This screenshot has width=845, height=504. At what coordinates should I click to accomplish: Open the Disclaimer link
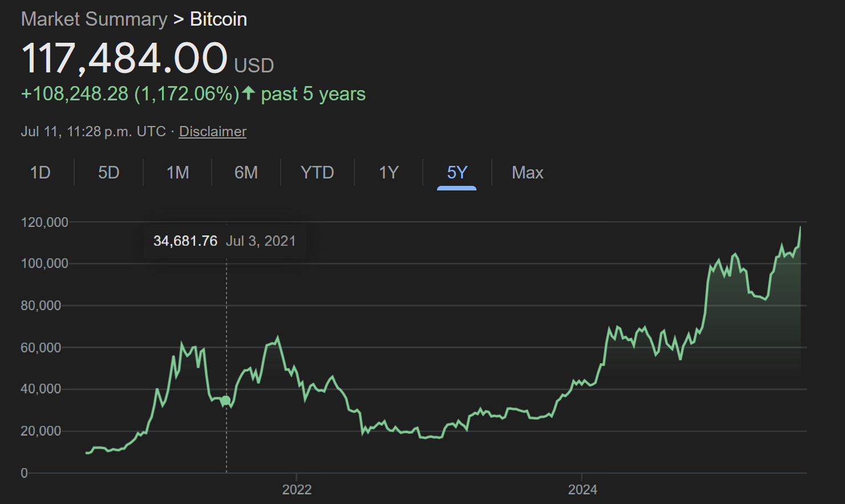pos(213,131)
